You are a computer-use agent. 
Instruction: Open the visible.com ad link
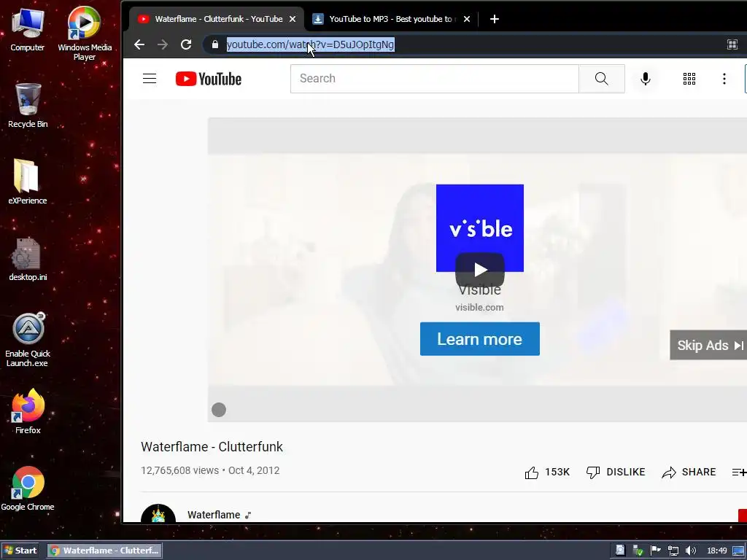(x=479, y=307)
